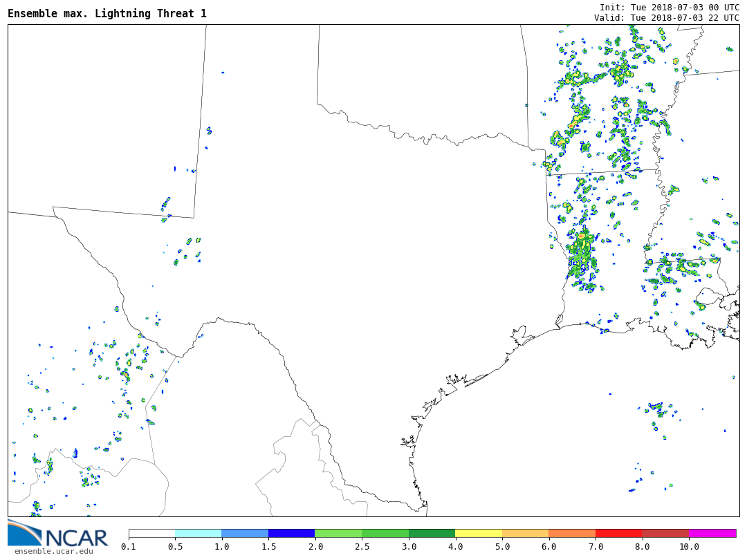747x560 pixels.
Task: Click the 10.0 colorbar tick label
Action: [x=689, y=547]
